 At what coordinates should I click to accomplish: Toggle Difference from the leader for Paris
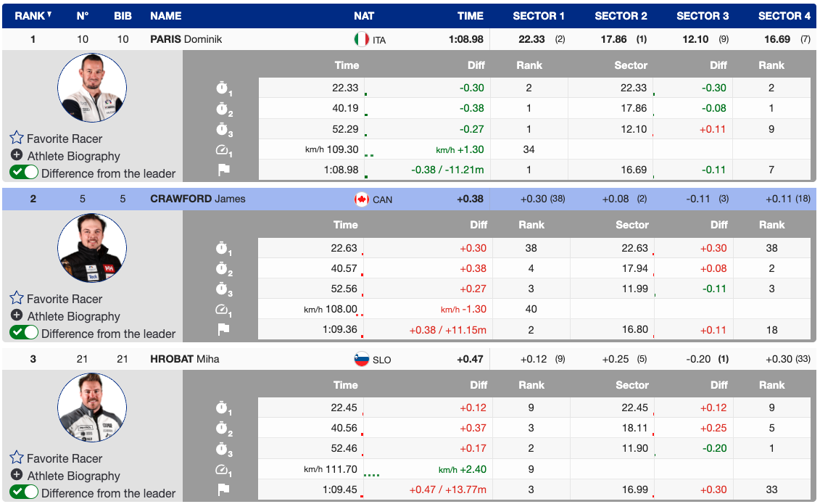24,173
